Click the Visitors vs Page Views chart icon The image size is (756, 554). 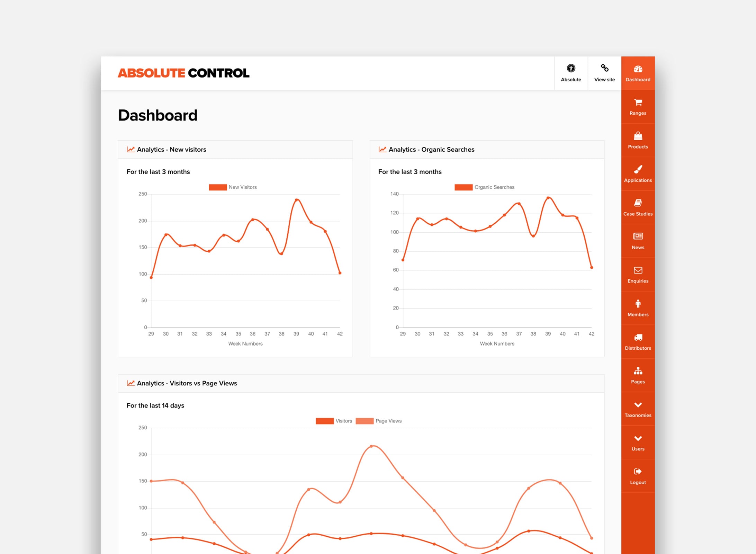[130, 383]
